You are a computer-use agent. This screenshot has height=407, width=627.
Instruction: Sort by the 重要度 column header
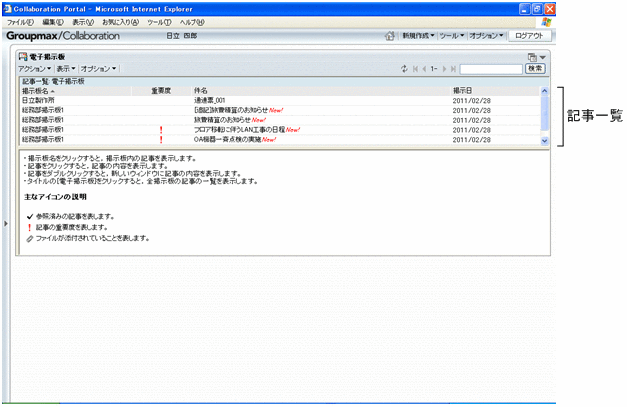point(161,91)
